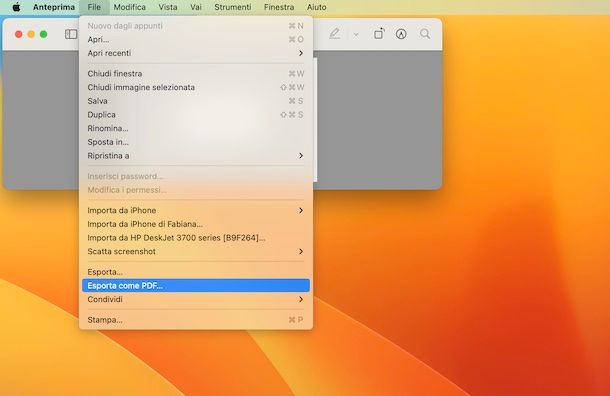This screenshot has width=610, height=396.
Task: Open the Vai menu
Action: coord(196,7)
